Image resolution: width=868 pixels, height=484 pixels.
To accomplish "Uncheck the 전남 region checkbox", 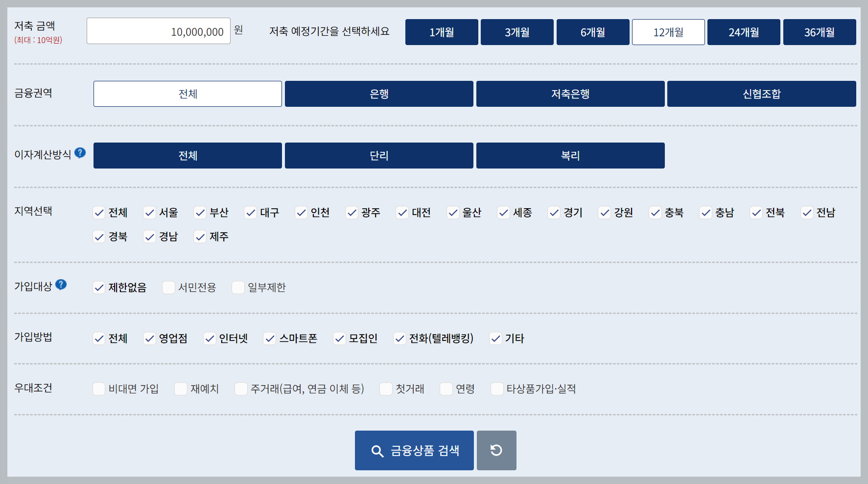I will [x=807, y=212].
